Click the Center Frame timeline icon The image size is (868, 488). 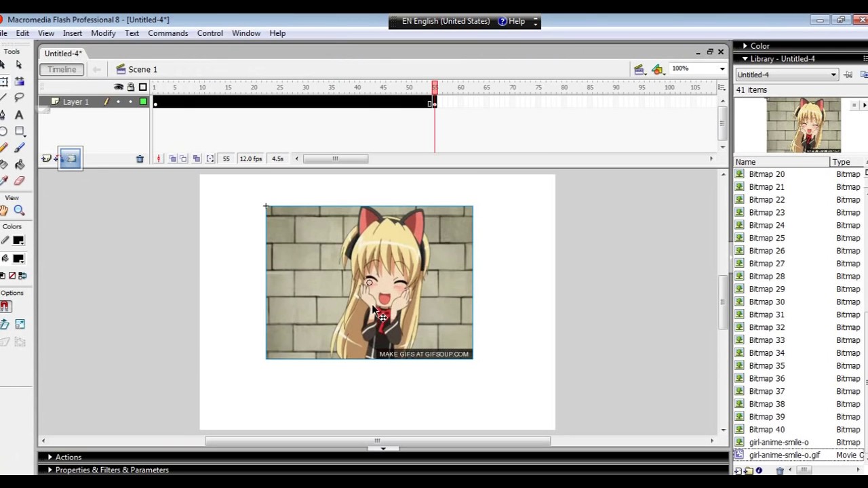click(x=159, y=159)
